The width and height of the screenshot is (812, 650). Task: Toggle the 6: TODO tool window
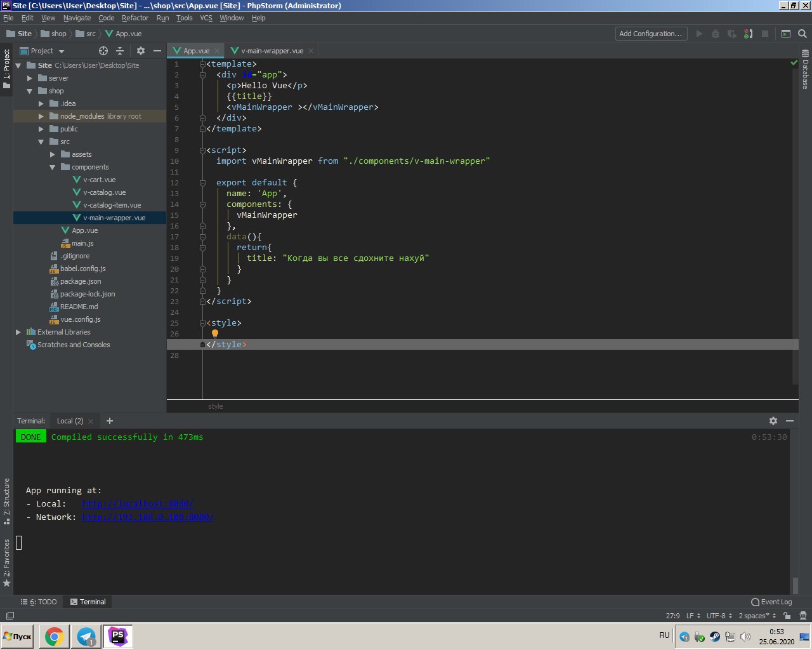[x=39, y=602]
